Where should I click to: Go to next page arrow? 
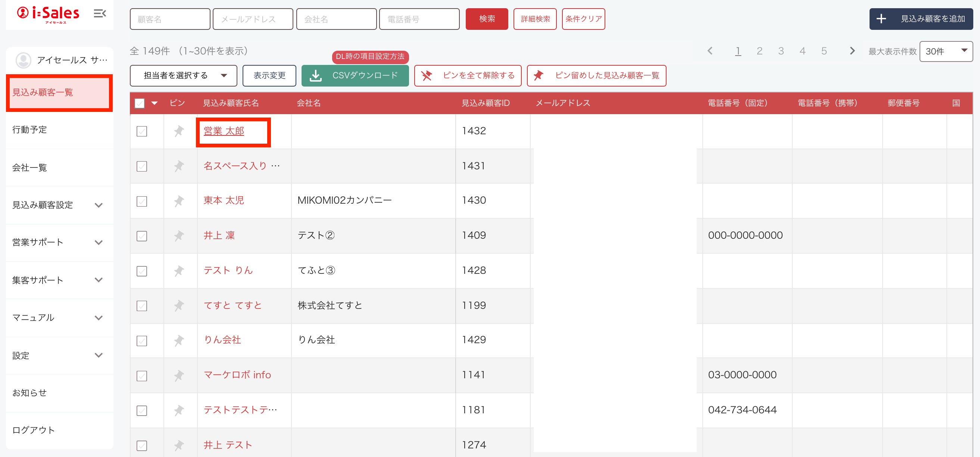(852, 51)
